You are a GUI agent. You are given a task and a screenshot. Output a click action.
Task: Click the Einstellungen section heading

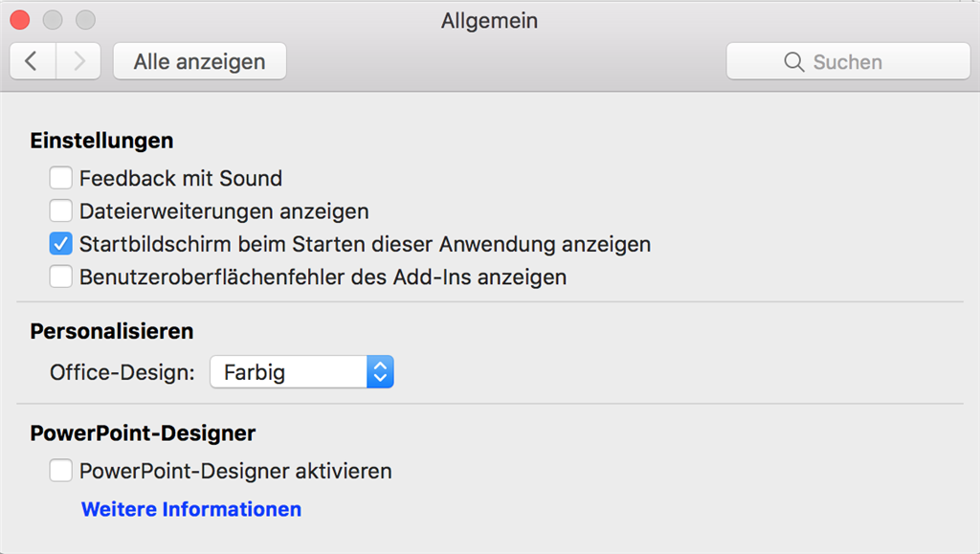click(101, 141)
